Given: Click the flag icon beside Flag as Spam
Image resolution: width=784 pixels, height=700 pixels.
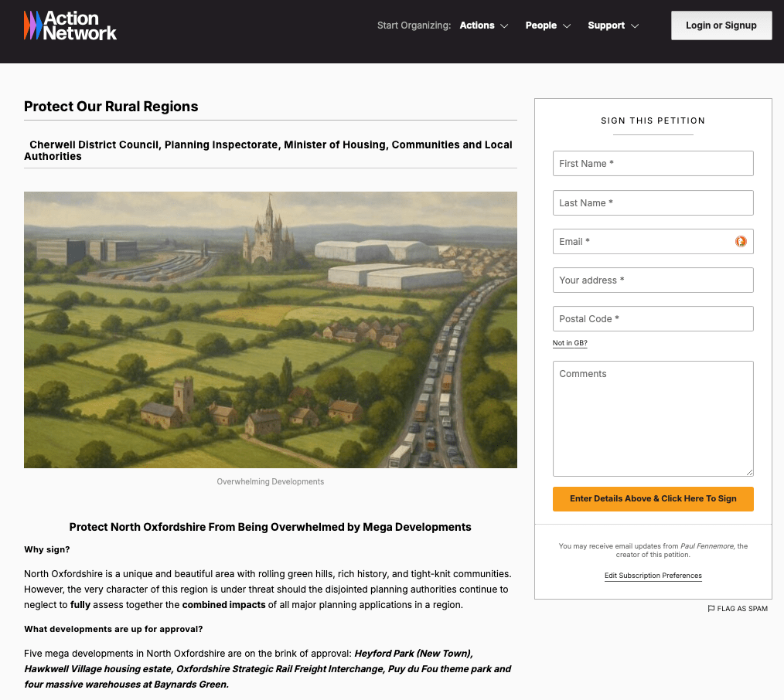Looking at the screenshot, I should (x=711, y=609).
